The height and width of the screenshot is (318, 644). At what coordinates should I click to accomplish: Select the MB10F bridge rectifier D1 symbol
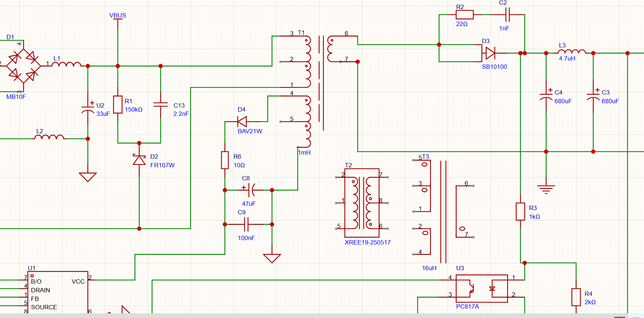point(24,66)
